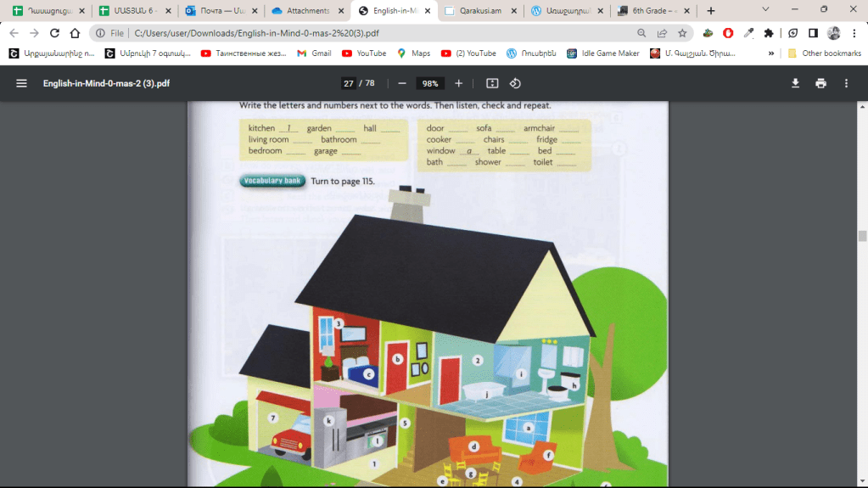Reload the current page
This screenshot has width=868, height=488.
coord(54,33)
